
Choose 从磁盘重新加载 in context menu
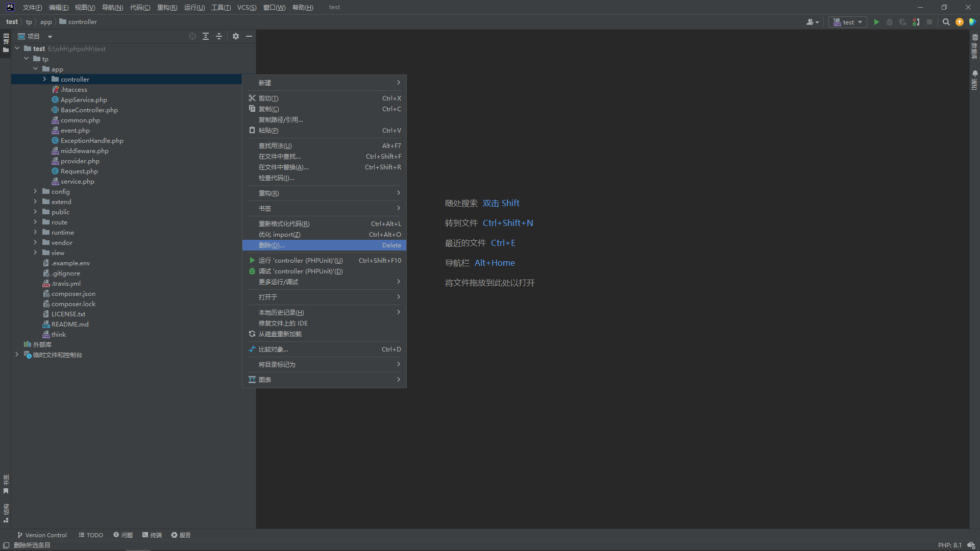coord(324,334)
